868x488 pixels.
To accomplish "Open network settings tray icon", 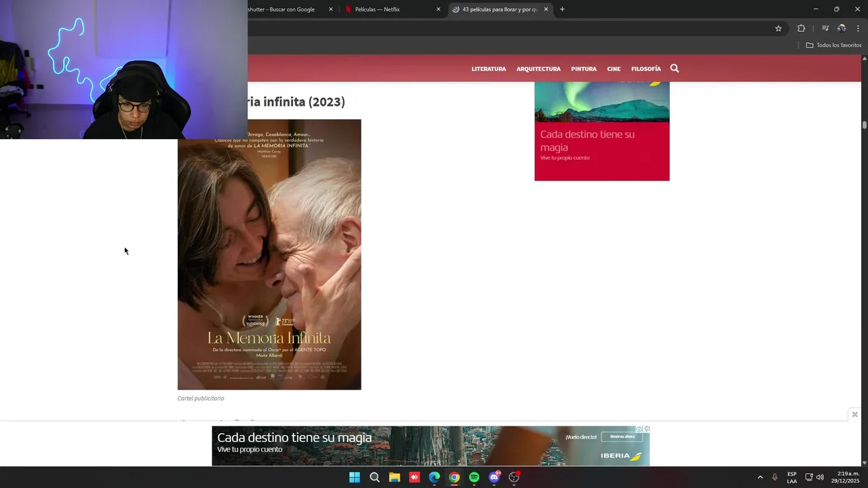I will [x=809, y=477].
